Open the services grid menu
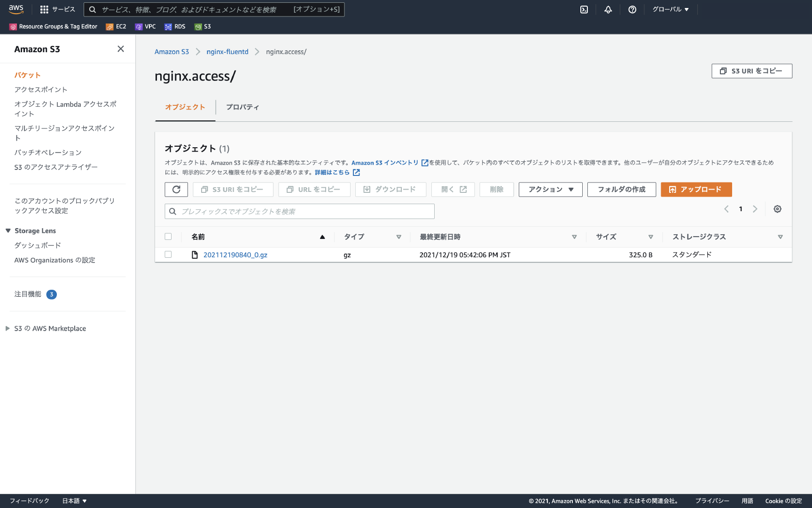Screen dimensions: 812x508 (x=44, y=9)
